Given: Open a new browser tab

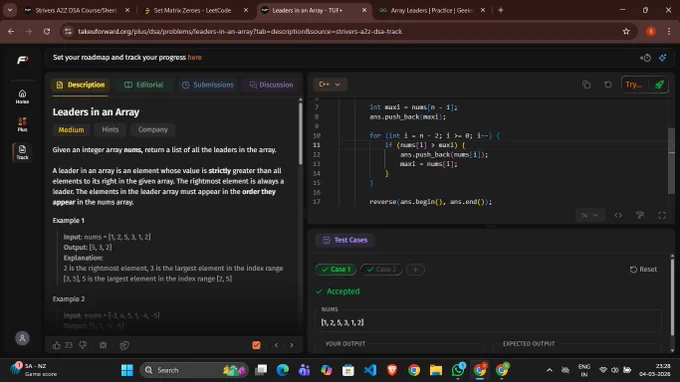Looking at the screenshot, I should pyautogui.click(x=500, y=10).
